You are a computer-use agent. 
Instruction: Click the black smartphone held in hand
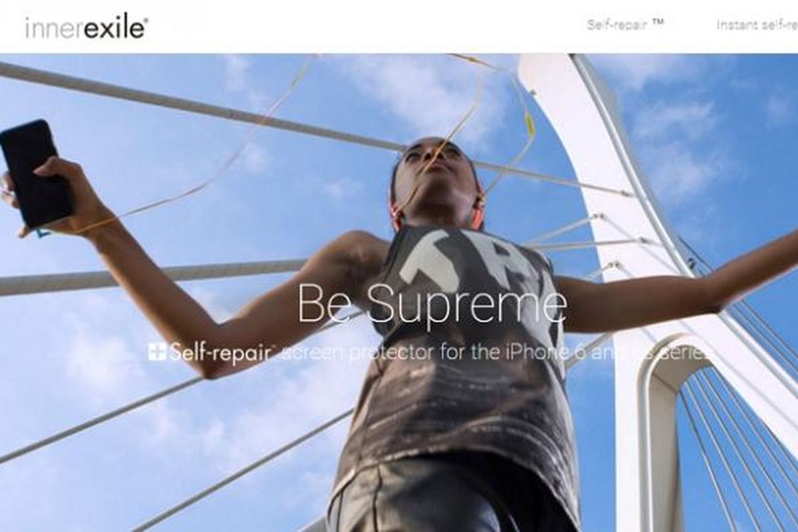point(35,173)
